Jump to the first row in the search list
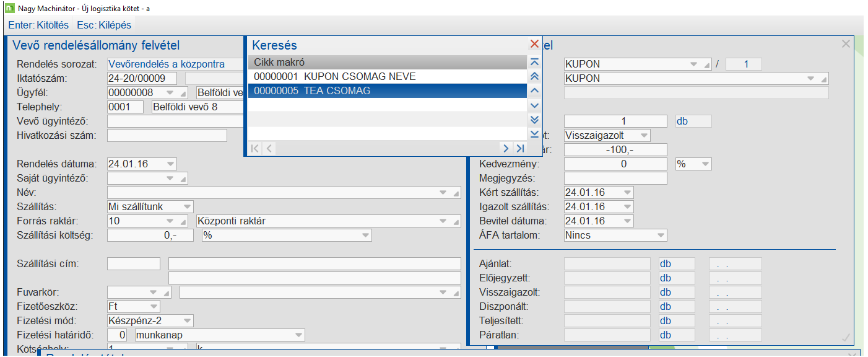The width and height of the screenshot is (868, 357). [535, 63]
